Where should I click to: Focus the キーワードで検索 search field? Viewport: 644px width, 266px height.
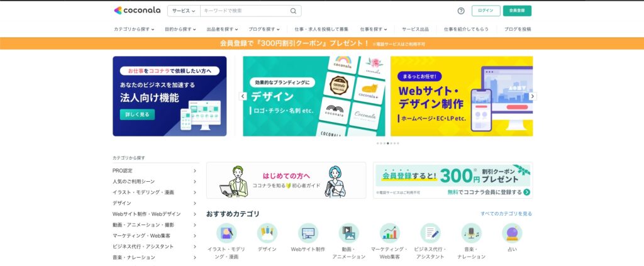[245, 11]
